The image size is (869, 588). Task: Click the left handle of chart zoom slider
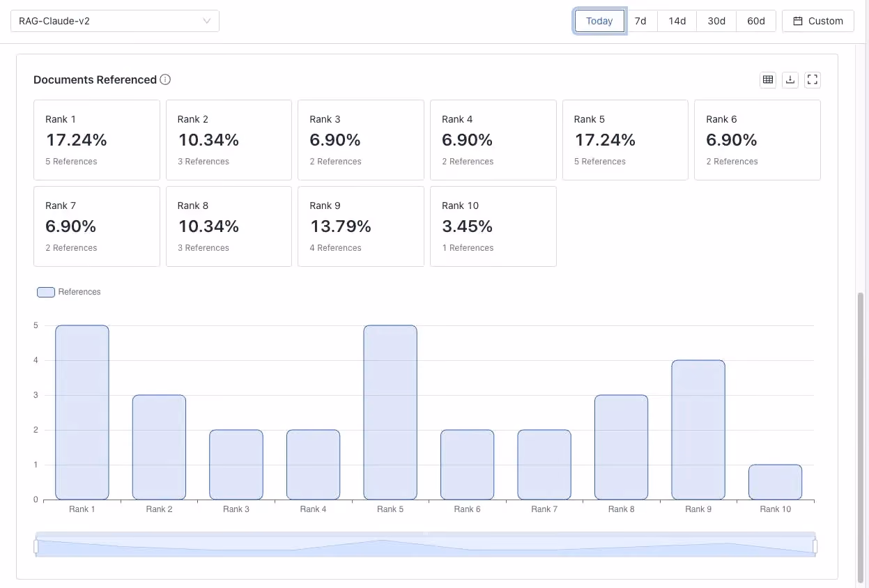pos(36,547)
